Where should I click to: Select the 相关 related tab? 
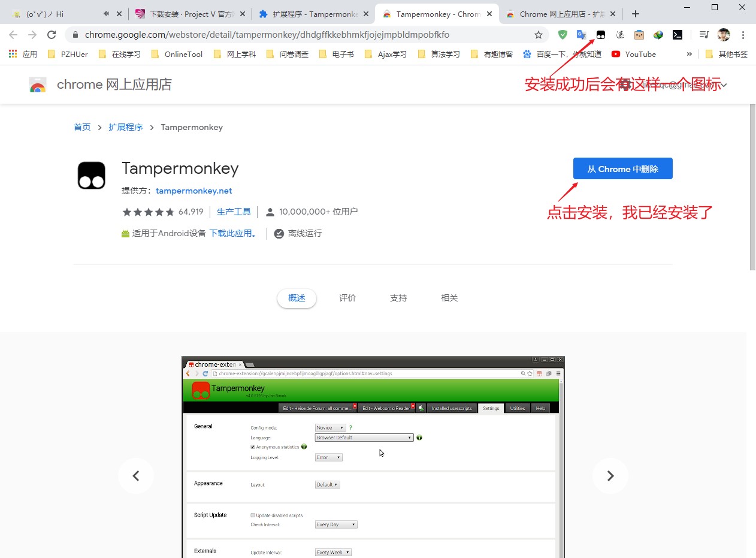click(x=449, y=298)
